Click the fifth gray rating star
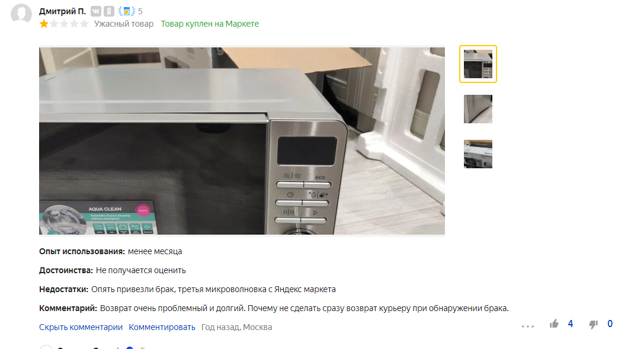The width and height of the screenshot is (644, 349). pyautogui.click(x=84, y=24)
